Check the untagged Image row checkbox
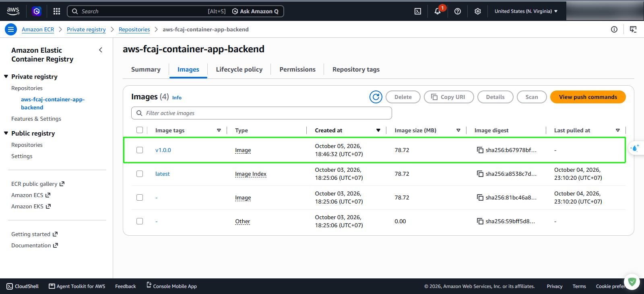644x294 pixels. coord(140,197)
